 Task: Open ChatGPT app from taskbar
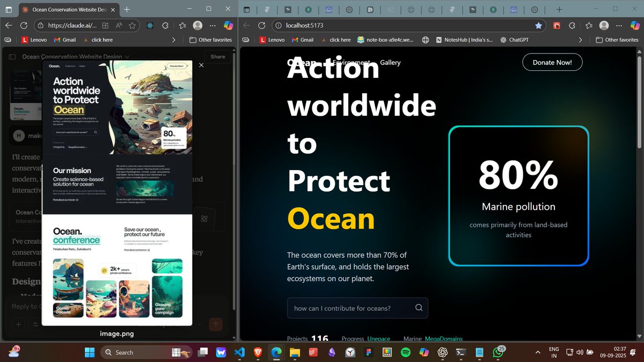(x=442, y=352)
